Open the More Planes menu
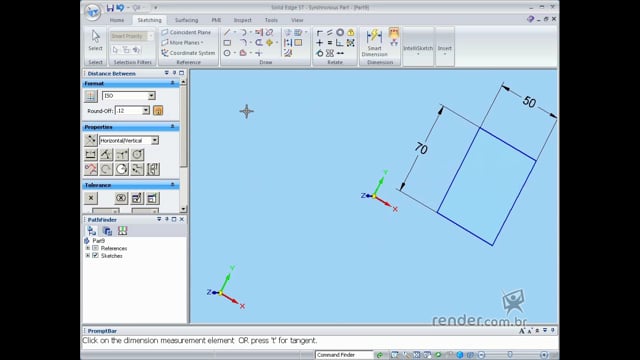The width and height of the screenshot is (640, 360). coord(182,42)
